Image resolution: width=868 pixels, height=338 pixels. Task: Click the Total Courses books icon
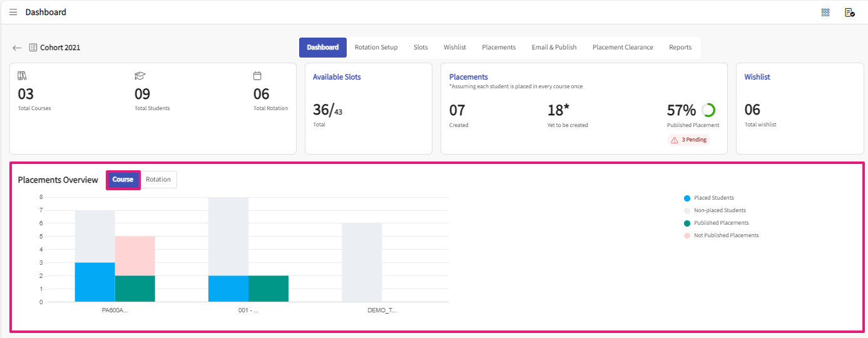(x=23, y=76)
